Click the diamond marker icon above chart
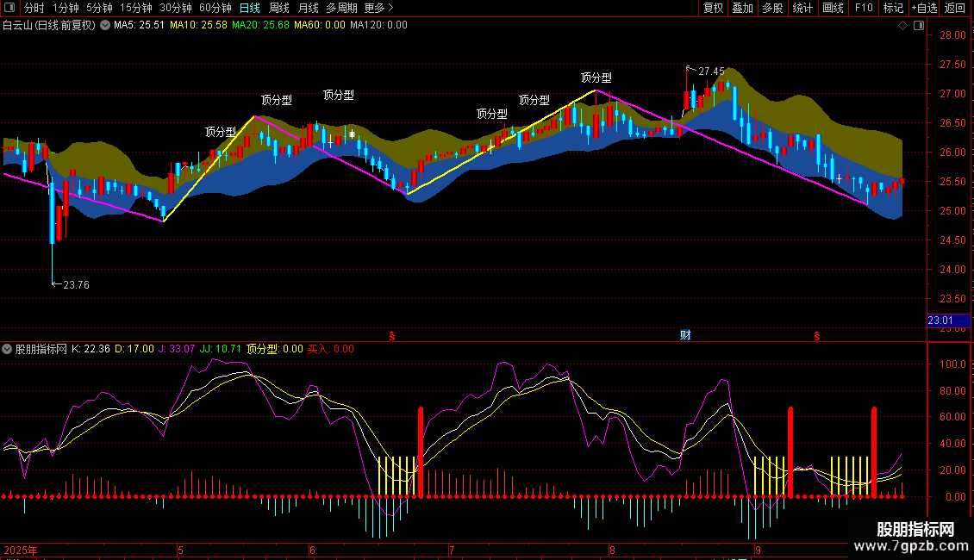Image resolution: width=974 pixels, height=560 pixels. point(902,26)
